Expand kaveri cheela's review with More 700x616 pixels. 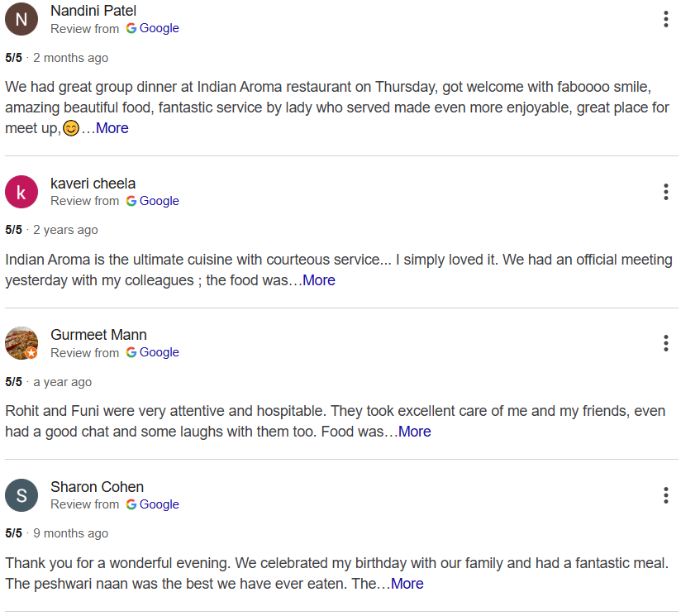point(318,280)
